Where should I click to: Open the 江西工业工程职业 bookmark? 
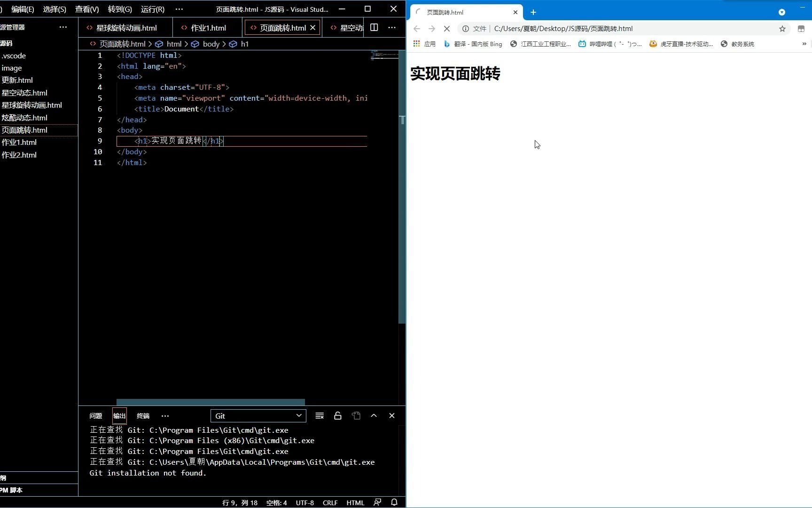pyautogui.click(x=541, y=44)
